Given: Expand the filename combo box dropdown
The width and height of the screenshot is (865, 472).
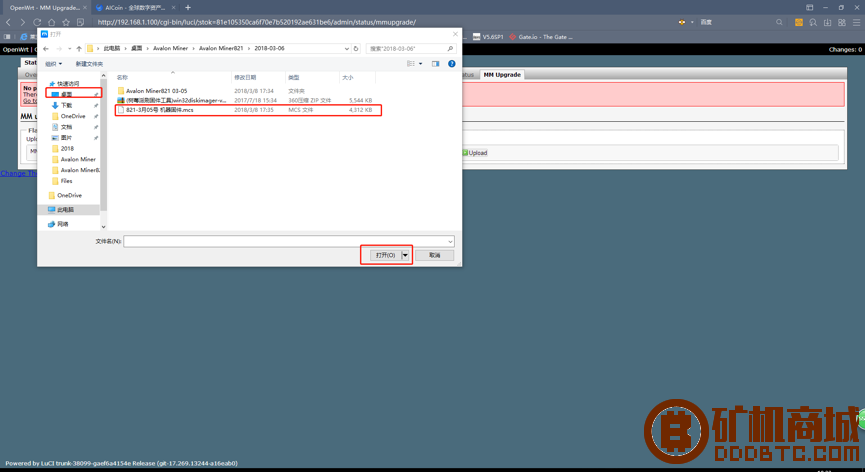Looking at the screenshot, I should (x=450, y=241).
